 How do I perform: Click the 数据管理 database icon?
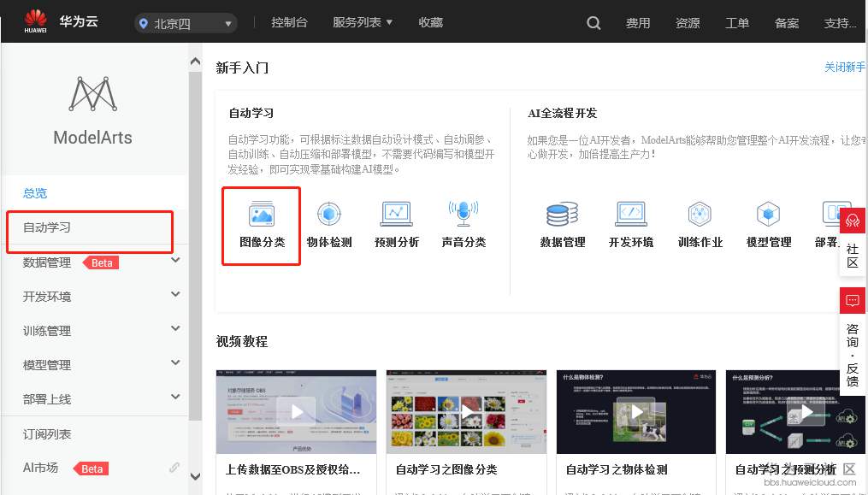(563, 214)
